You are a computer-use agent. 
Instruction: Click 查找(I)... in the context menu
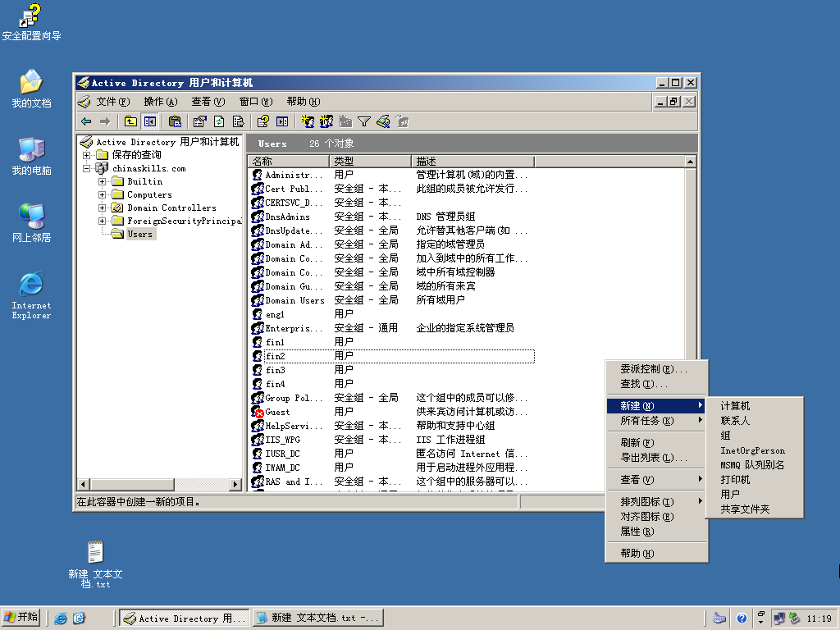[x=656, y=384]
